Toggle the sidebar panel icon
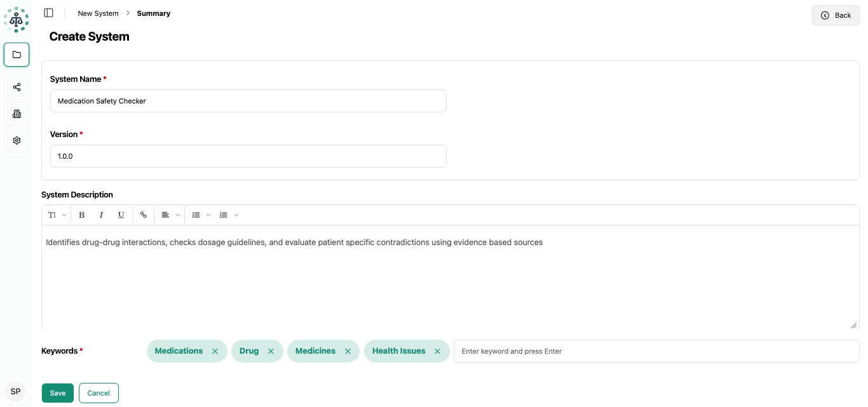Screen dimensions: 868x407 tap(48, 13)
